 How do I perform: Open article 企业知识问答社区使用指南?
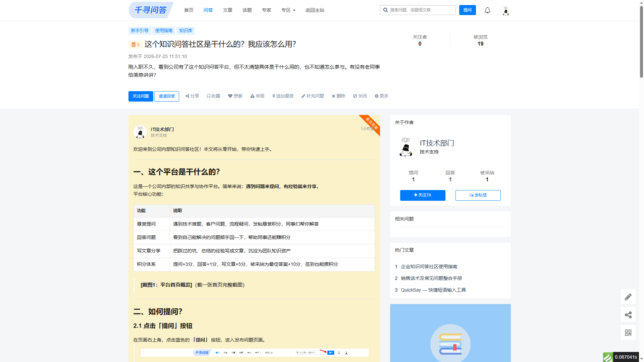429,267
